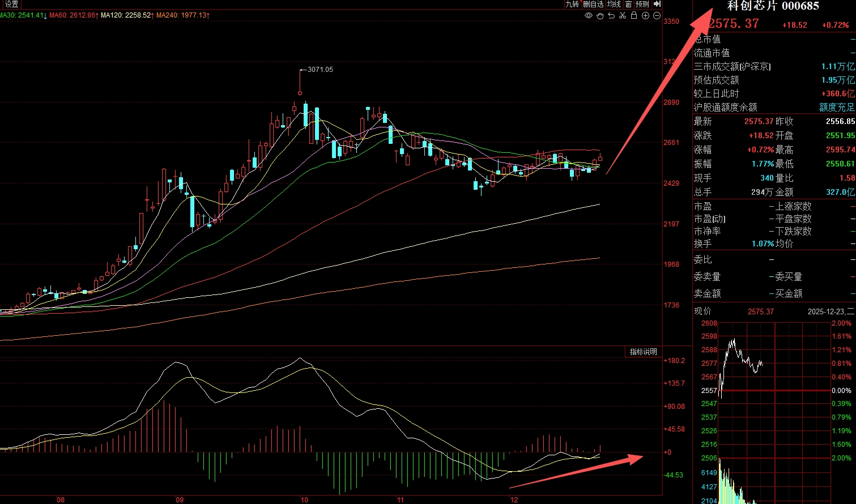The image size is (856, 504).
Task: Click the 额度充足 quota status text
Action: click(x=837, y=107)
